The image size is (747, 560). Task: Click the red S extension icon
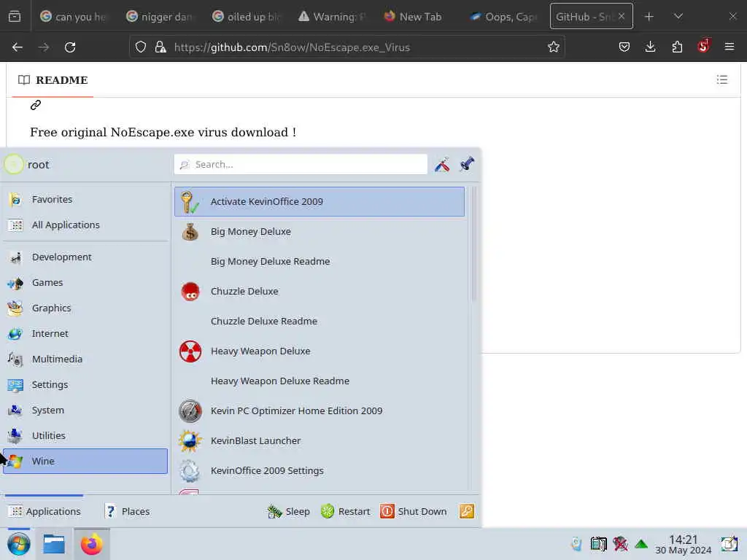click(703, 46)
